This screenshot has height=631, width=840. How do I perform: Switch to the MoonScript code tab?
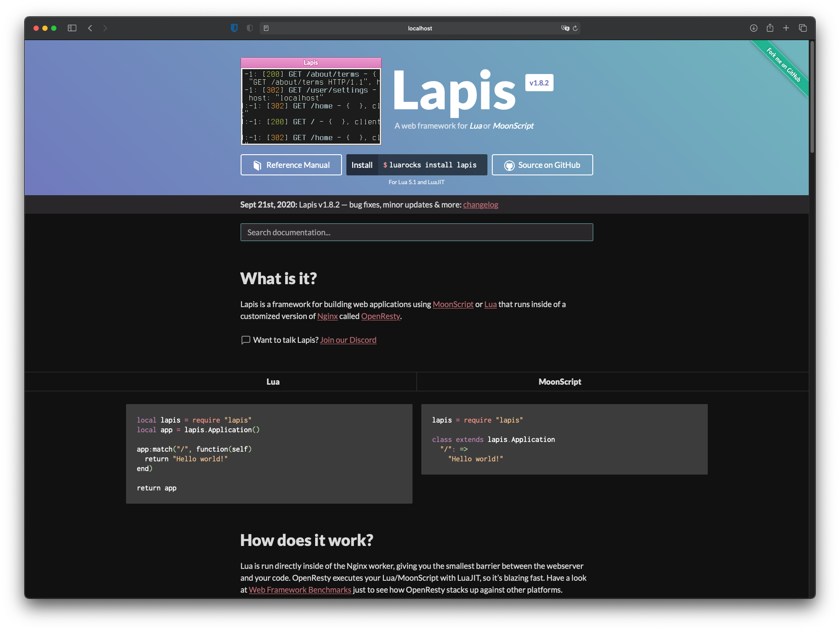[560, 382]
